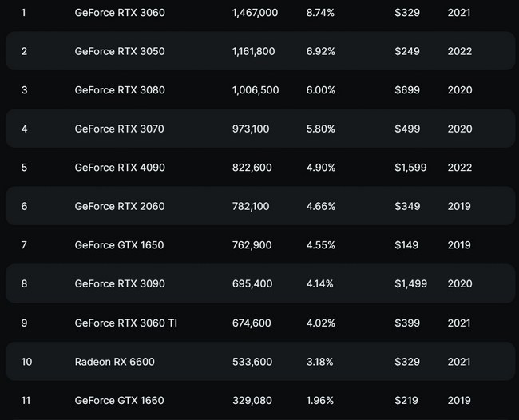Viewport: 519px width, 420px height.
Task: Click the GeForce RTX 2060 name
Action: tap(120, 207)
